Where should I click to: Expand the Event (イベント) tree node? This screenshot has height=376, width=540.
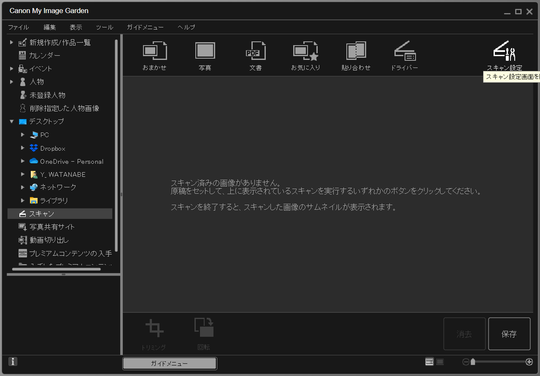(11, 69)
